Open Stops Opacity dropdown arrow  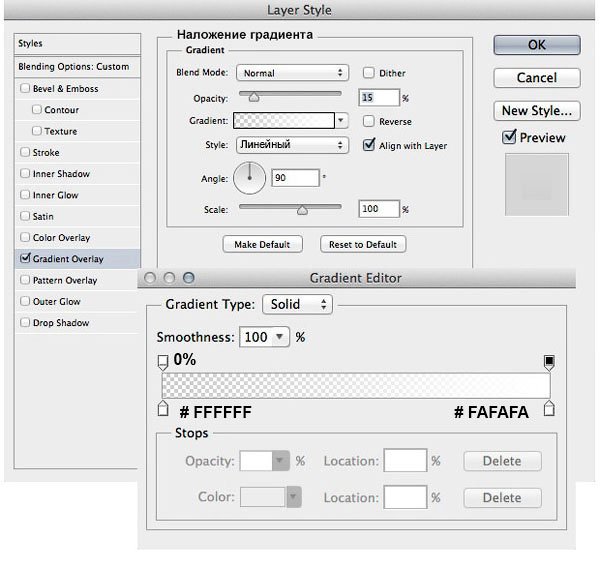(280, 460)
